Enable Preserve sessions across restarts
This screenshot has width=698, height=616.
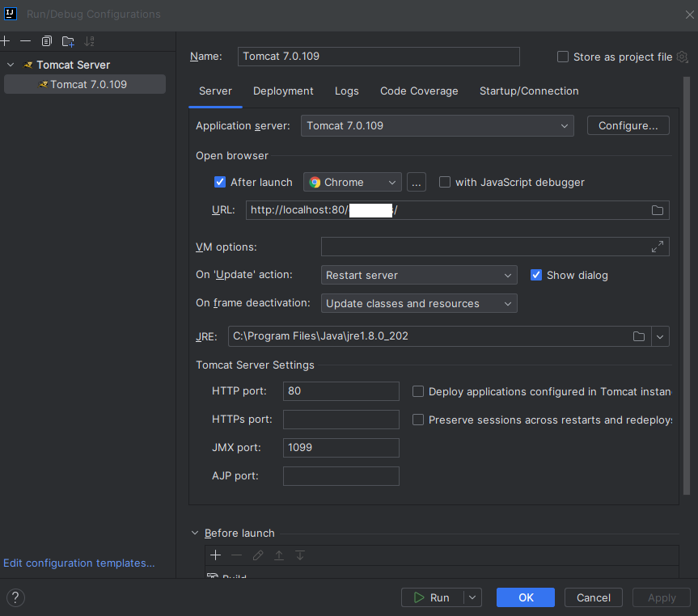tap(418, 420)
